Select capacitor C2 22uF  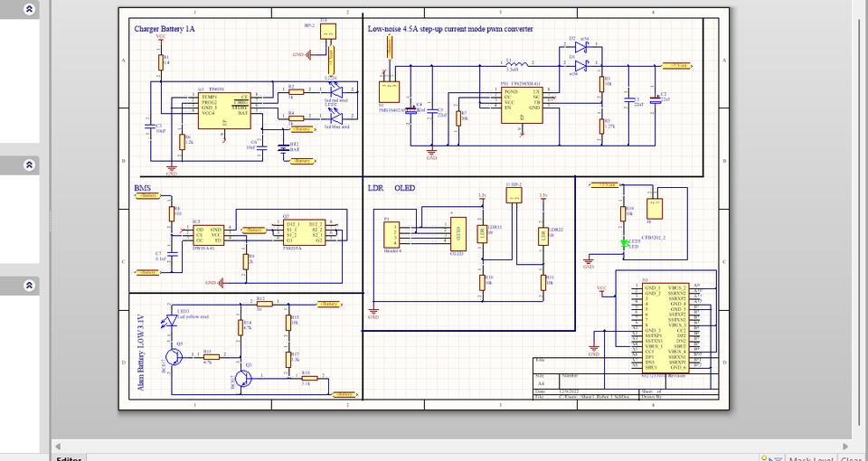click(656, 100)
